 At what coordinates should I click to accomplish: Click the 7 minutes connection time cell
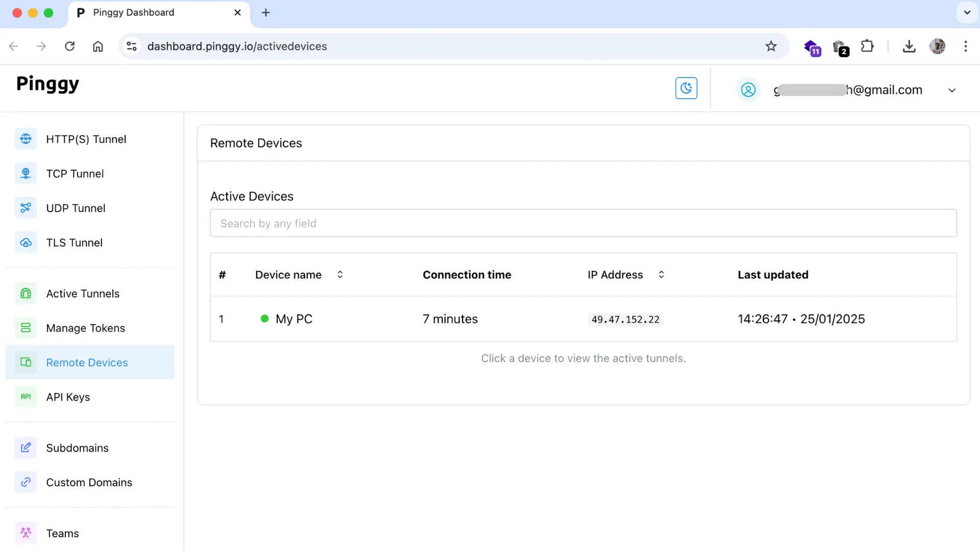pyautogui.click(x=450, y=319)
